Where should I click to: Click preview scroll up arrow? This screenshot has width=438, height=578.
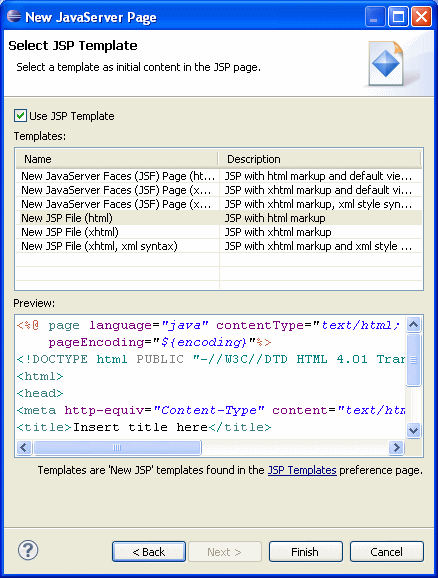coord(413,325)
